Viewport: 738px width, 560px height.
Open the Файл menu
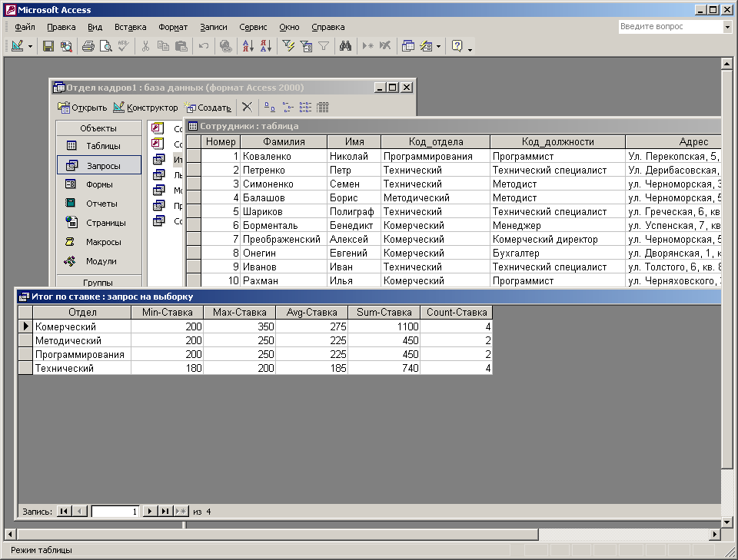[25, 28]
